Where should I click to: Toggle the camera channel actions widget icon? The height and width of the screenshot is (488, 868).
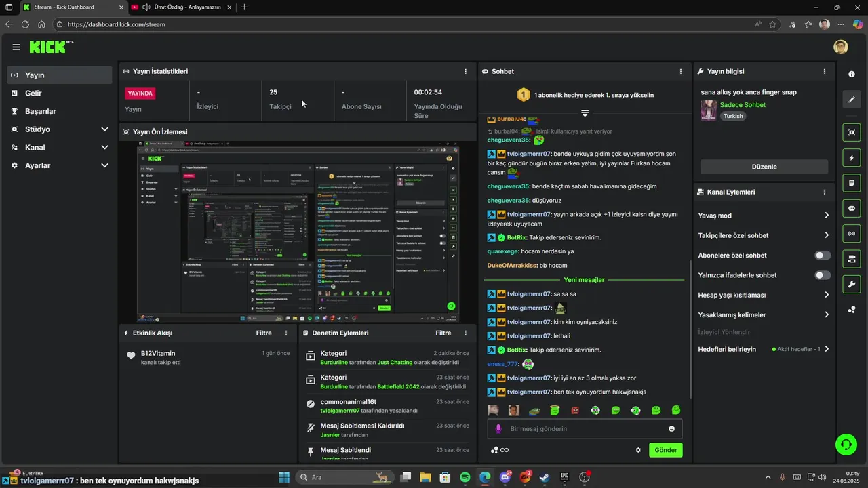(852, 259)
